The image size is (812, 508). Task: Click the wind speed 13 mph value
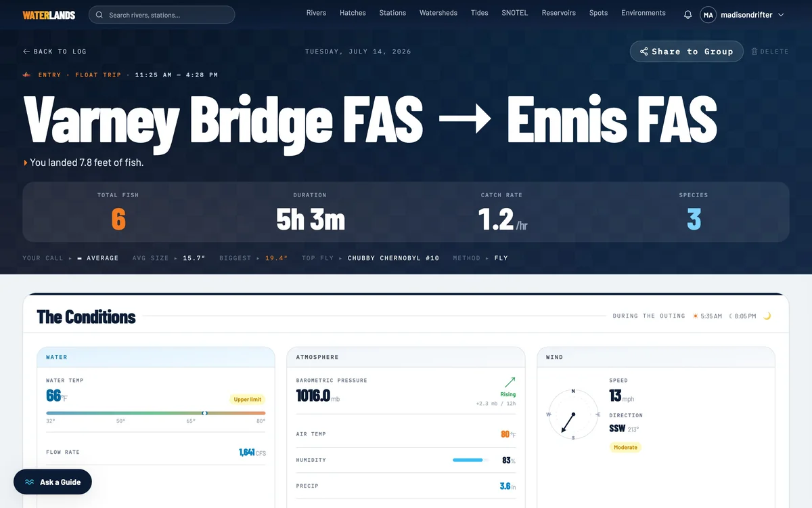[621, 396]
